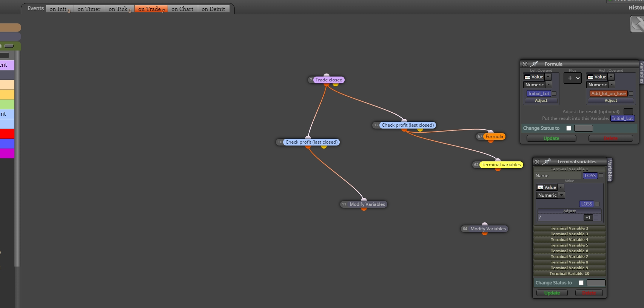Toggle checkbox next to Add_lot_on_lose variable
The height and width of the screenshot is (308, 644).
(630, 93)
